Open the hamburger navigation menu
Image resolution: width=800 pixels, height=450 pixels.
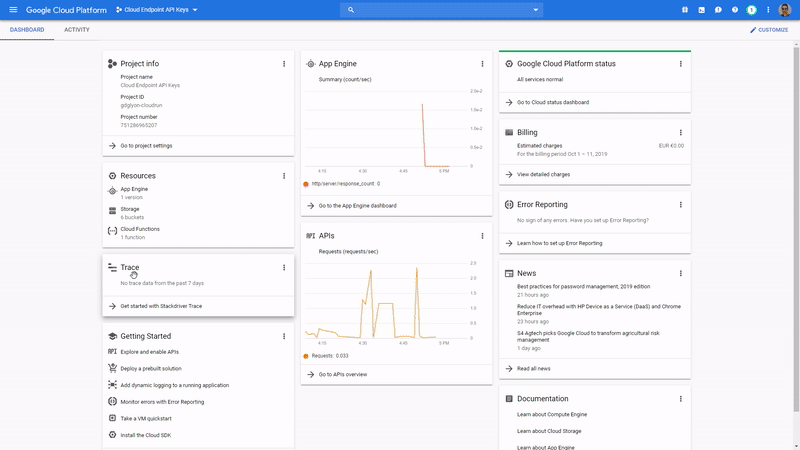coord(13,10)
